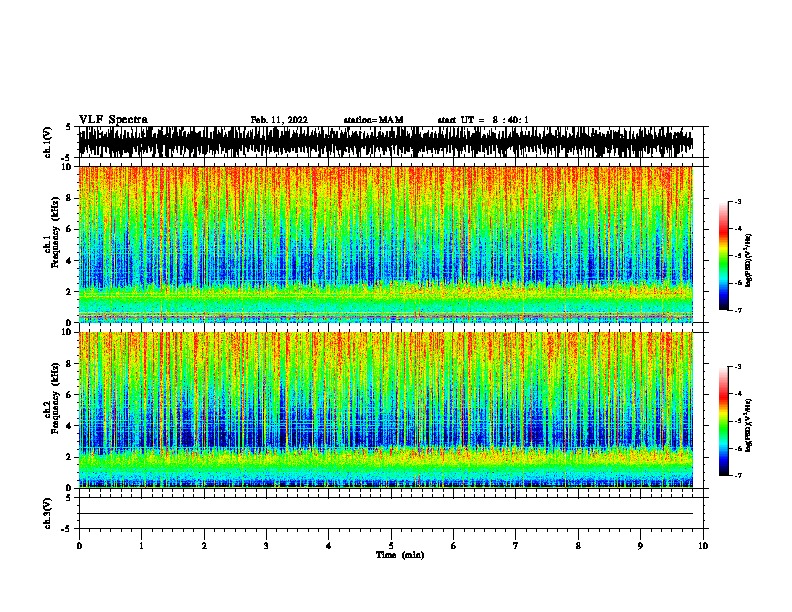Click the -4 tick on ch.2 colorbar
The width and height of the screenshot is (792, 612).
pyautogui.click(x=737, y=394)
